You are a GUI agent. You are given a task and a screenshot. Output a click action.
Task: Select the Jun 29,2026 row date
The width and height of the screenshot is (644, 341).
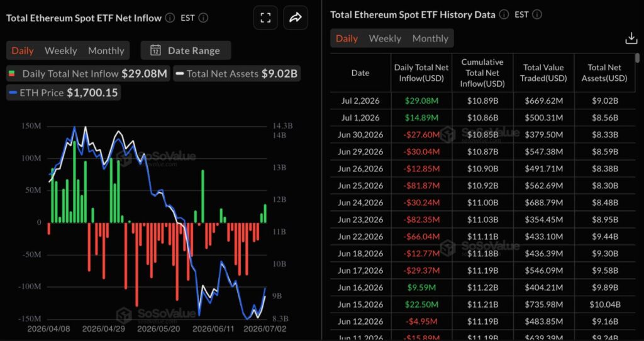click(x=360, y=151)
